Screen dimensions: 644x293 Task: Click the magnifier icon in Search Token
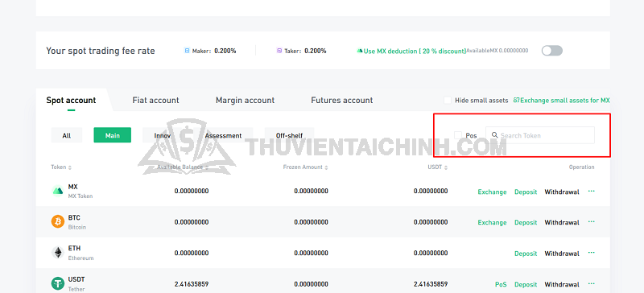(x=494, y=134)
